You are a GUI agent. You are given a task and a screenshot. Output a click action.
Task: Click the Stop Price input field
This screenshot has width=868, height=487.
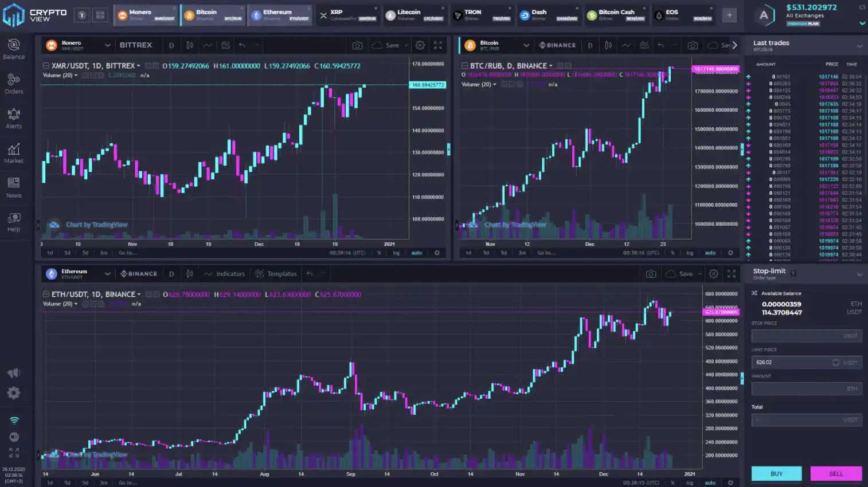[807, 336]
